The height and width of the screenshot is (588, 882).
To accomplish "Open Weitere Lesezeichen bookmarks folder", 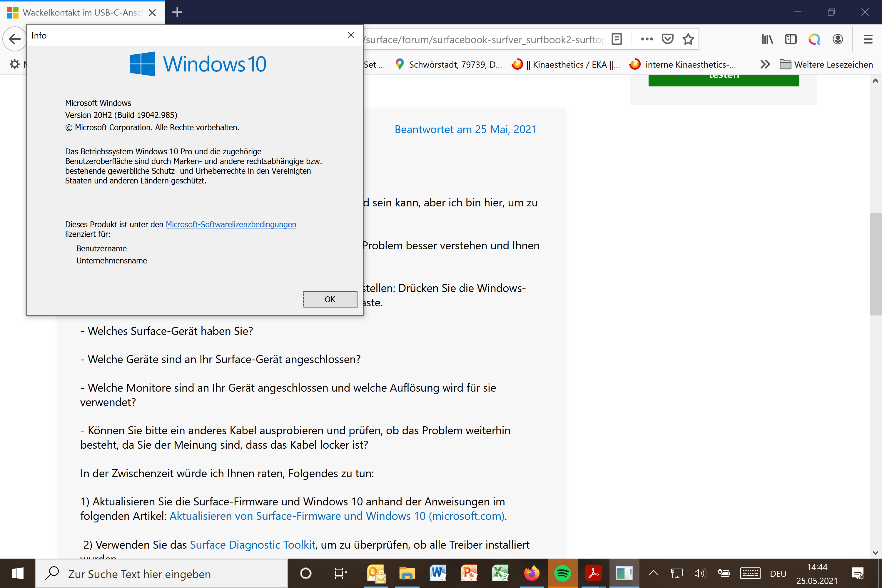I will pos(826,64).
